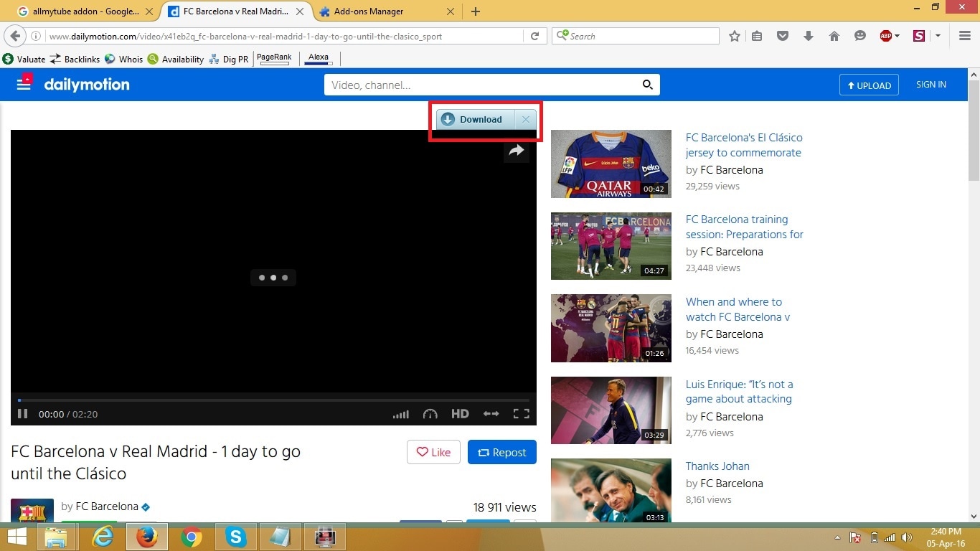Click the FC Barcelona channel avatar
Viewport: 980px width, 551px height.
click(x=32, y=511)
